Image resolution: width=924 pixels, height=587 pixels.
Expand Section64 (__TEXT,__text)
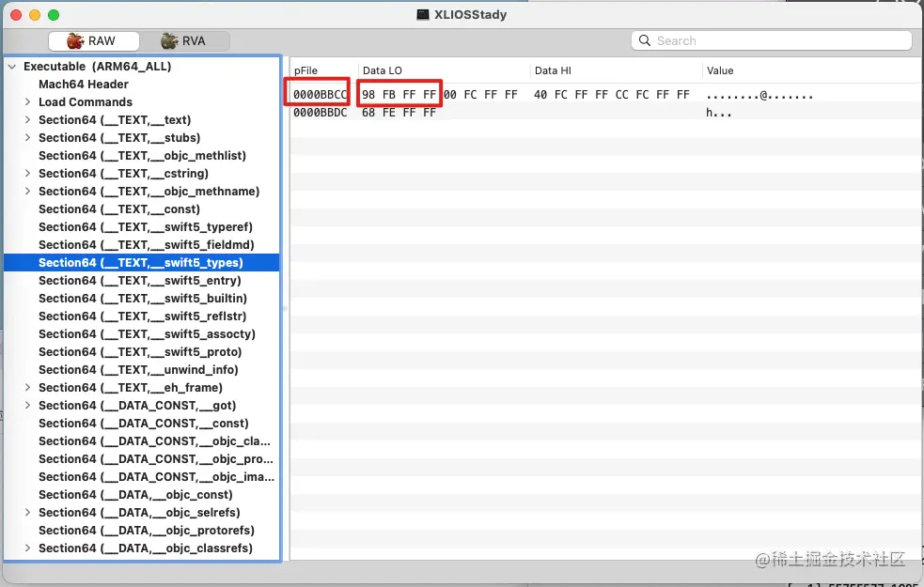click(27, 119)
